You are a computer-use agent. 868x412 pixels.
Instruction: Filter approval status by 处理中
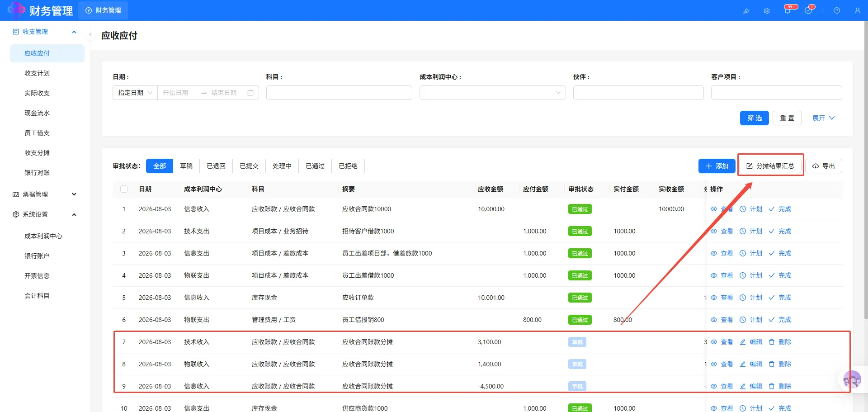point(282,166)
